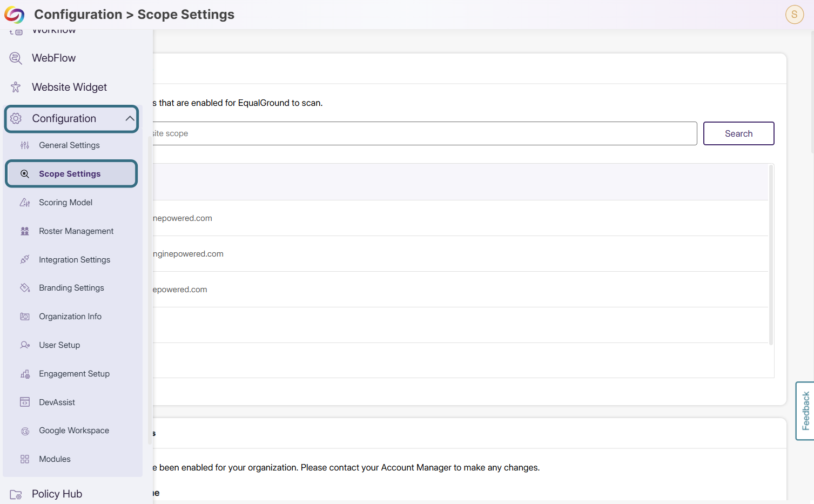Select the row ending 'nepowered.com' first

pos(460,218)
